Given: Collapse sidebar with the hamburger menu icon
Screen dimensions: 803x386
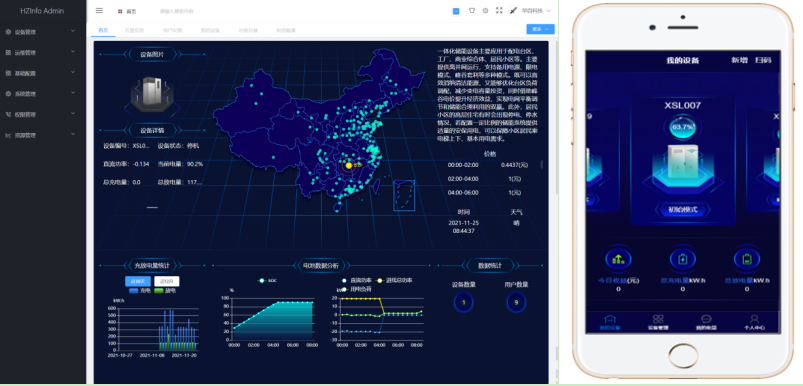Looking at the screenshot, I should coord(99,11).
